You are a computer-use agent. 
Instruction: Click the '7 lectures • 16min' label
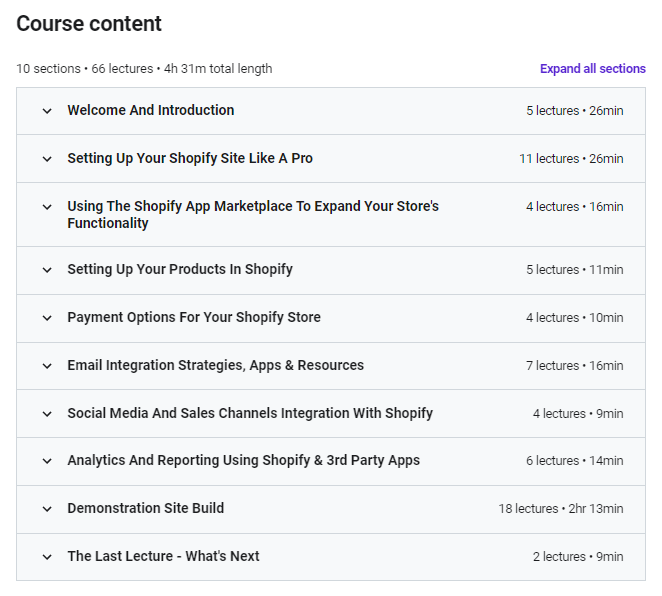(575, 366)
